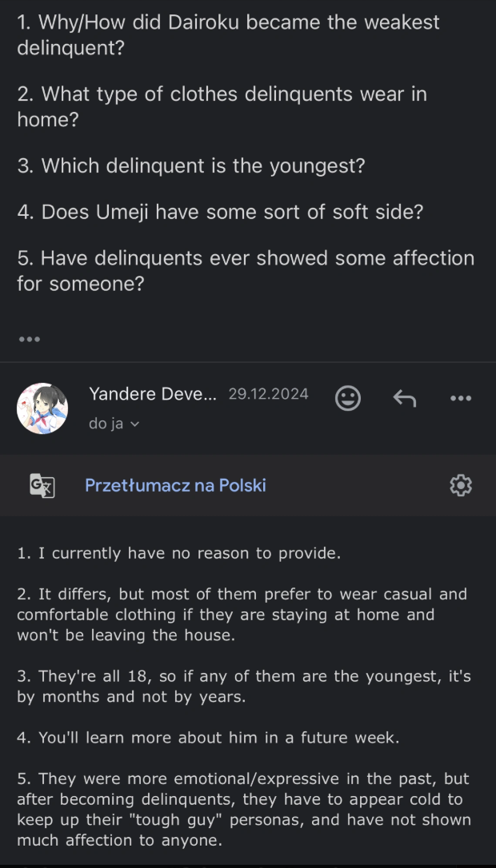Open more options for this message
Viewport: 496px width, 868px height.
point(461,398)
